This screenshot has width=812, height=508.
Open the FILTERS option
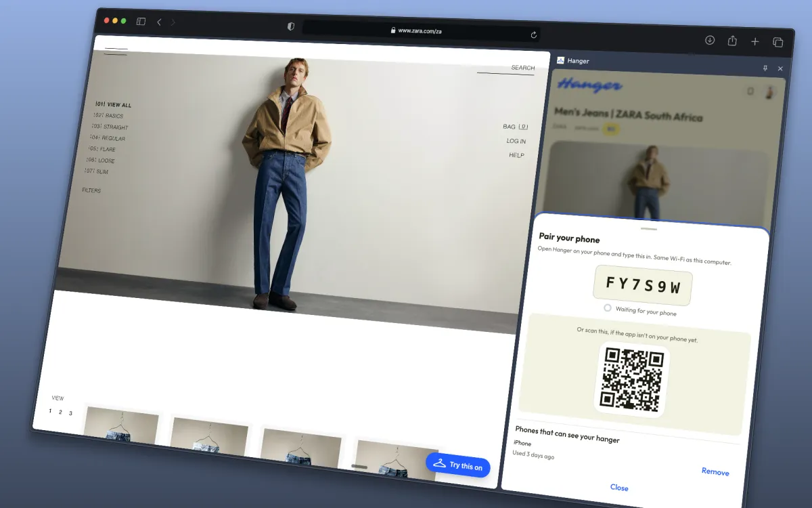pos(91,190)
